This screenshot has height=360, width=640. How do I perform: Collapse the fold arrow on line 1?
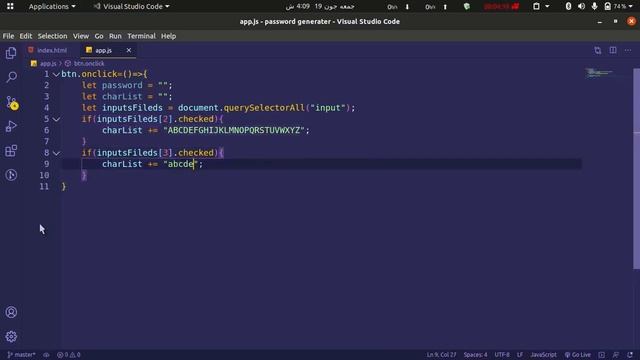point(56,74)
